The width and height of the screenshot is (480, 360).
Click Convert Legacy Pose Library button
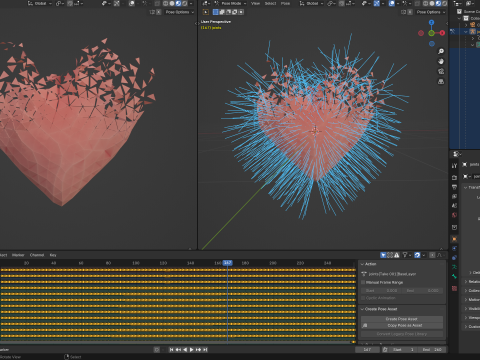pyautogui.click(x=402, y=334)
